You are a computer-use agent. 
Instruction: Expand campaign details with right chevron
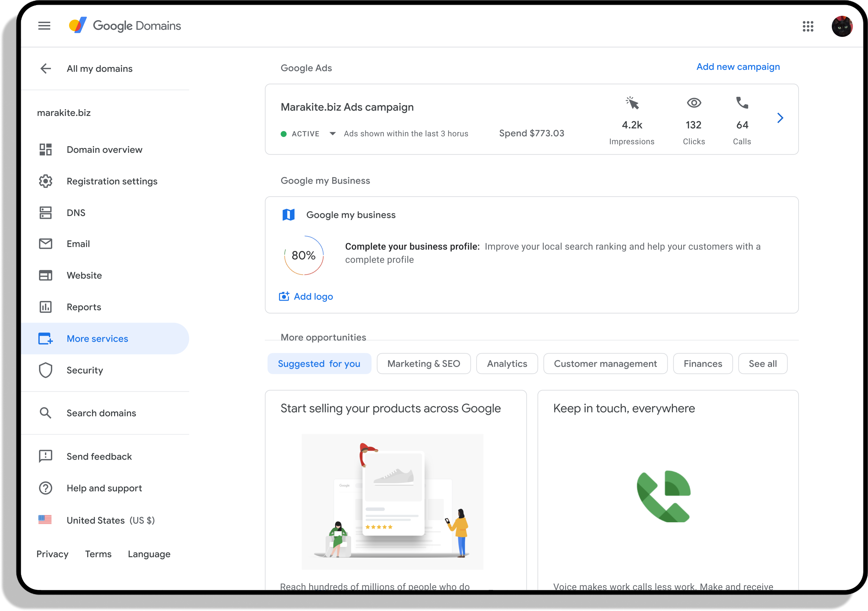(x=780, y=118)
